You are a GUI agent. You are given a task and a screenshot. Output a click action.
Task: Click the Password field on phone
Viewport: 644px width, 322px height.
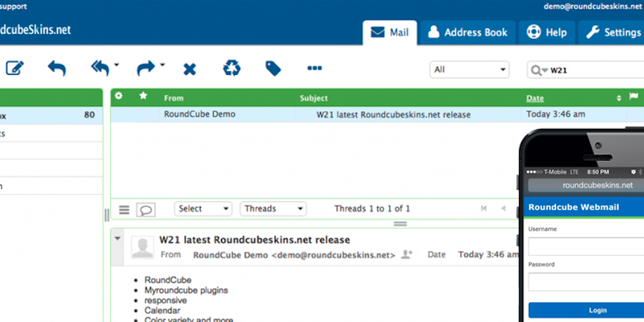587,282
